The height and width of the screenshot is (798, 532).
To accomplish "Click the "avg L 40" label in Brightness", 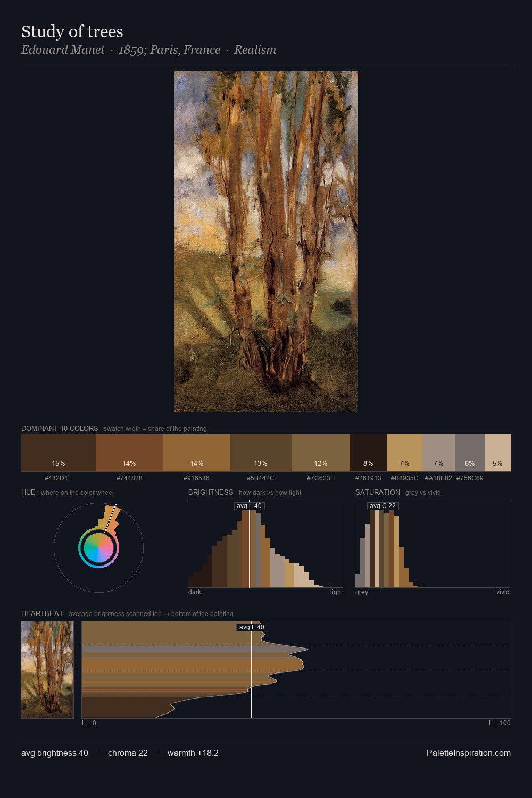I will pyautogui.click(x=249, y=506).
